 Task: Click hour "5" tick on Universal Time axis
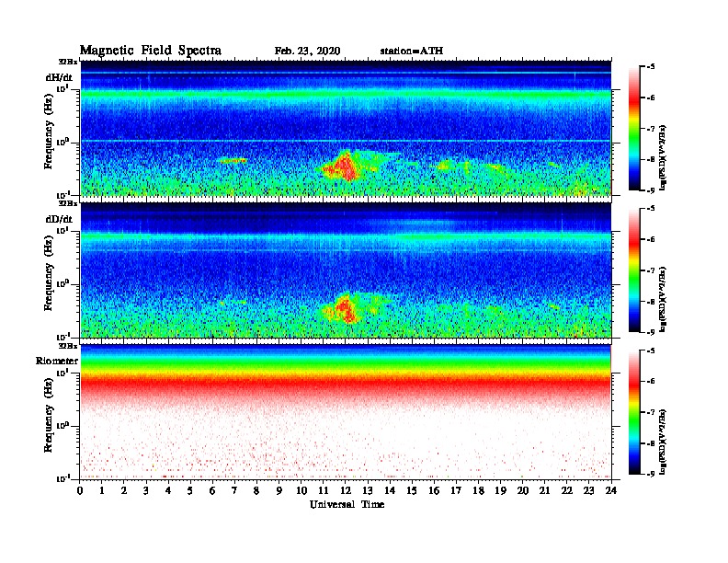[190, 491]
